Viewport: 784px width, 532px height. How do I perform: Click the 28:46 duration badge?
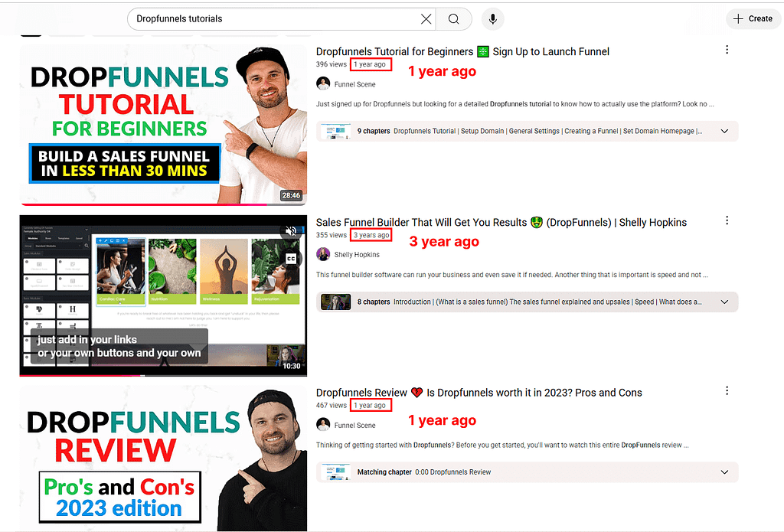point(291,195)
